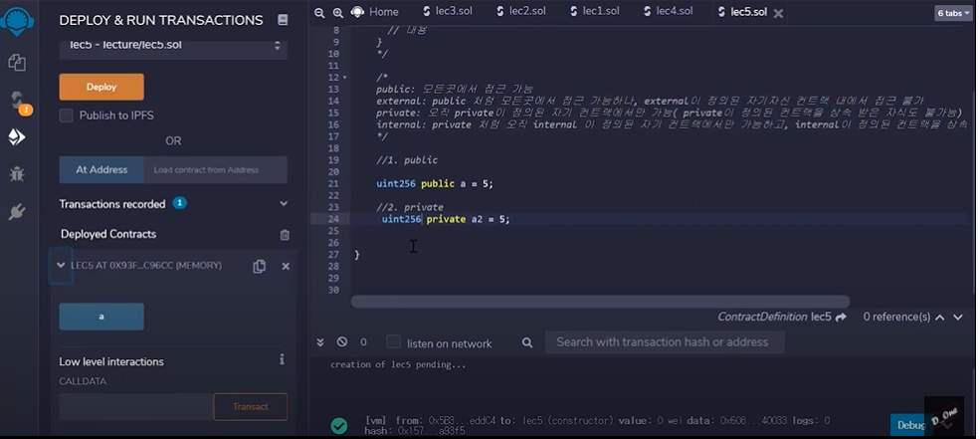
Task: Call the public getter a button
Action: click(x=101, y=317)
